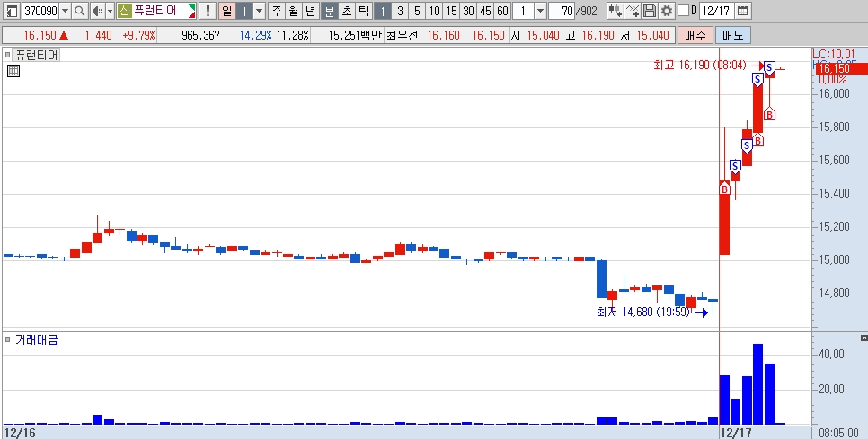This screenshot has height=439, width=868.
Task: Select the 년 yearly period toggle
Action: click(311, 11)
